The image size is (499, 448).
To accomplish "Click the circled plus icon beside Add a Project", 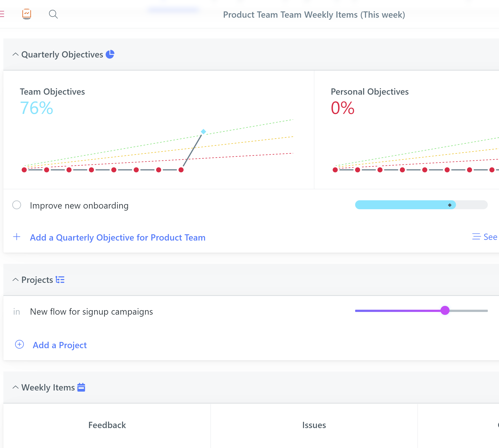I will 19,345.
